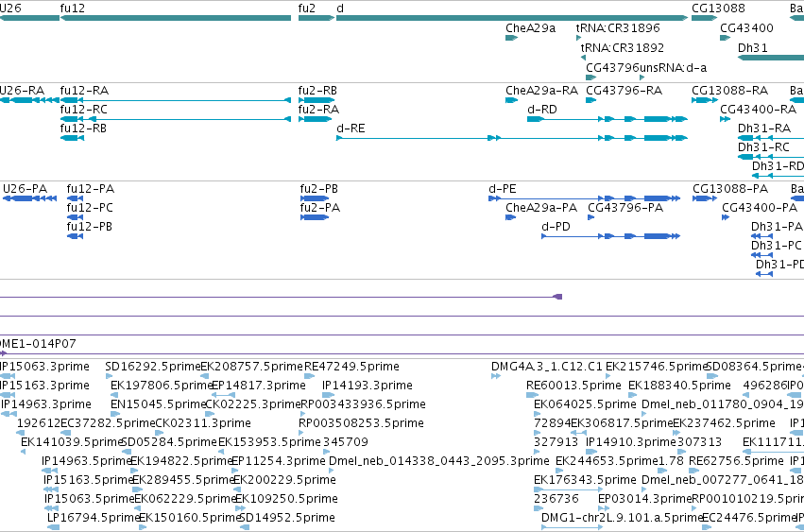The image size is (804, 532).
Task: Select the tRNA:CR31892 label
Action: (x=622, y=47)
